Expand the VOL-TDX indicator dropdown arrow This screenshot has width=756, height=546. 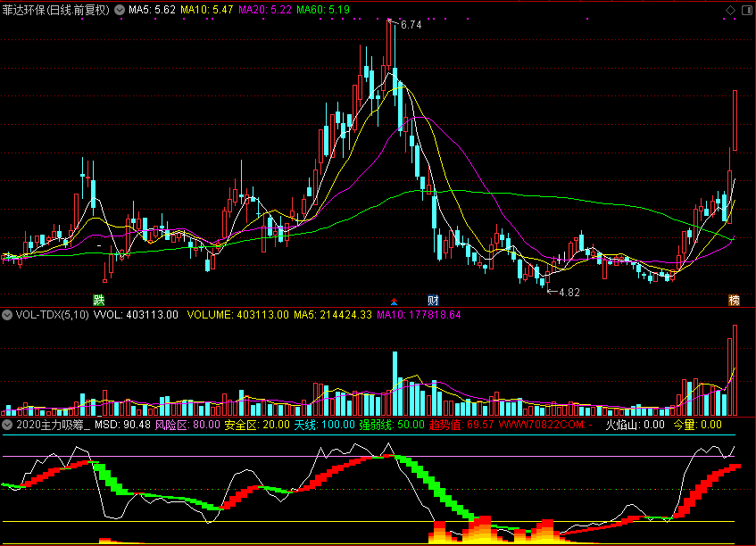pos(7,315)
